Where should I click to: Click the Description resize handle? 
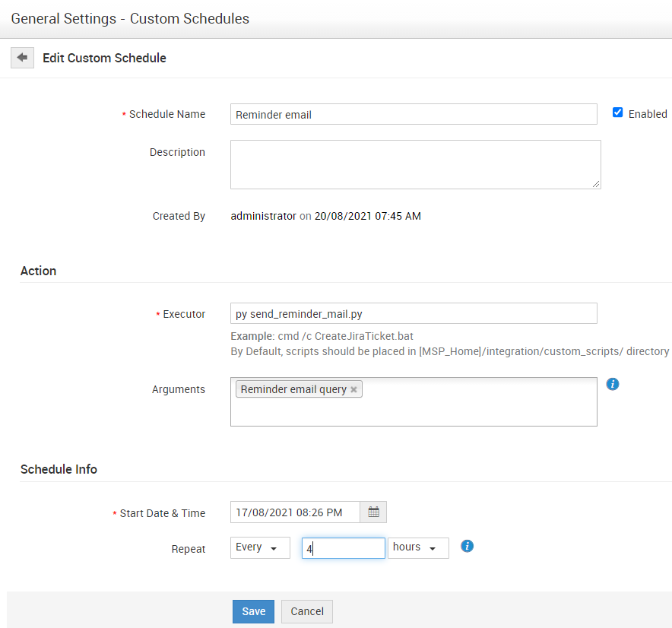[x=596, y=184]
